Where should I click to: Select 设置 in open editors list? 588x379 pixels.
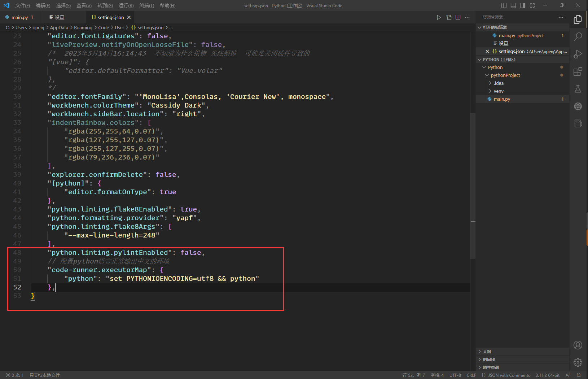(522, 43)
